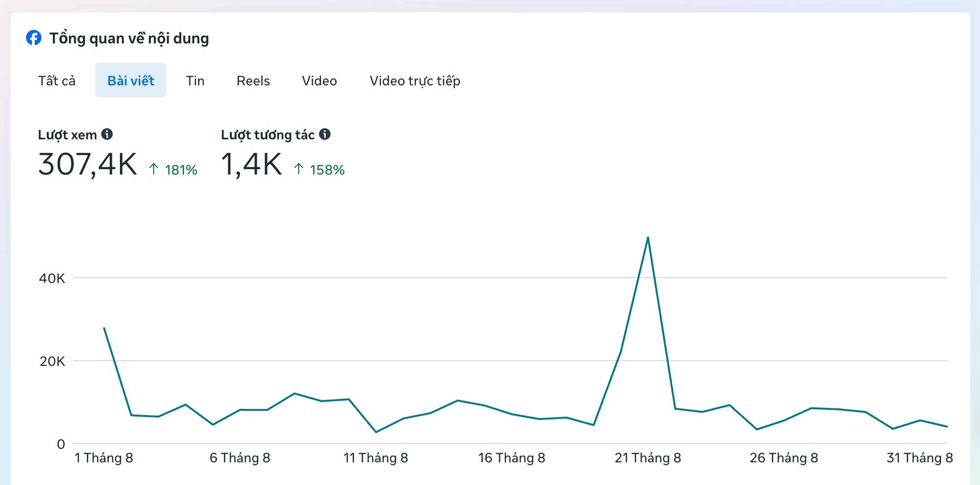Switch to the Tất cả tab
This screenshot has height=485, width=980.
[x=57, y=81]
